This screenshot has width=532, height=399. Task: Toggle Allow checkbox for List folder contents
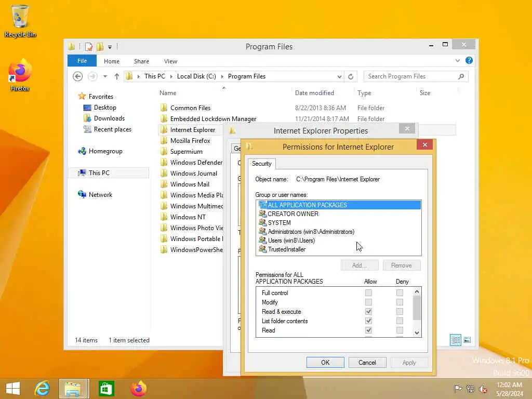(368, 321)
